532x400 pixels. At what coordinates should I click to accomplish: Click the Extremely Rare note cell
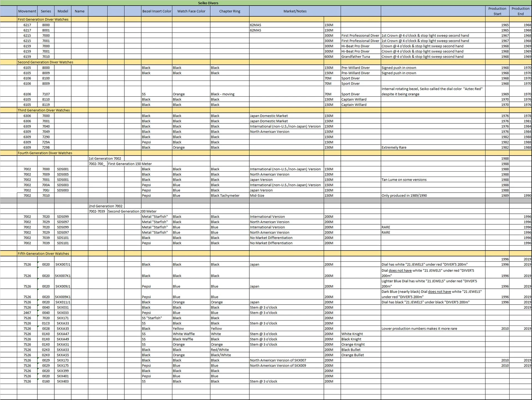click(x=394, y=148)
